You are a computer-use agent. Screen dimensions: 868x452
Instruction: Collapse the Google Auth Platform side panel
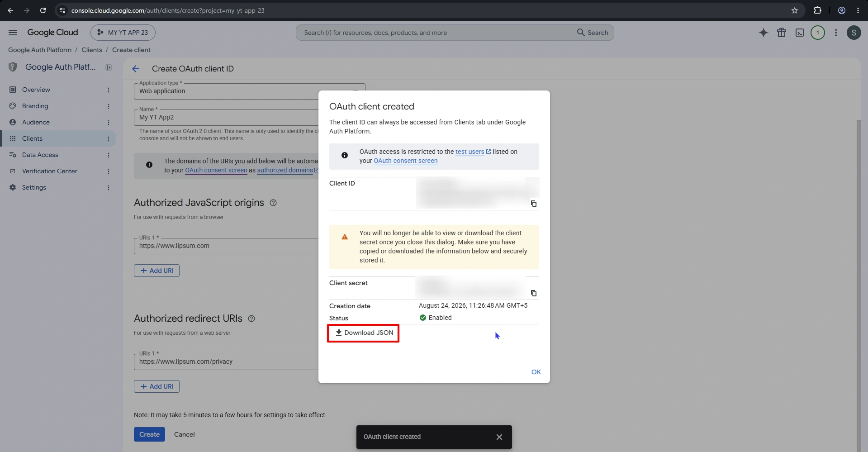pos(109,67)
